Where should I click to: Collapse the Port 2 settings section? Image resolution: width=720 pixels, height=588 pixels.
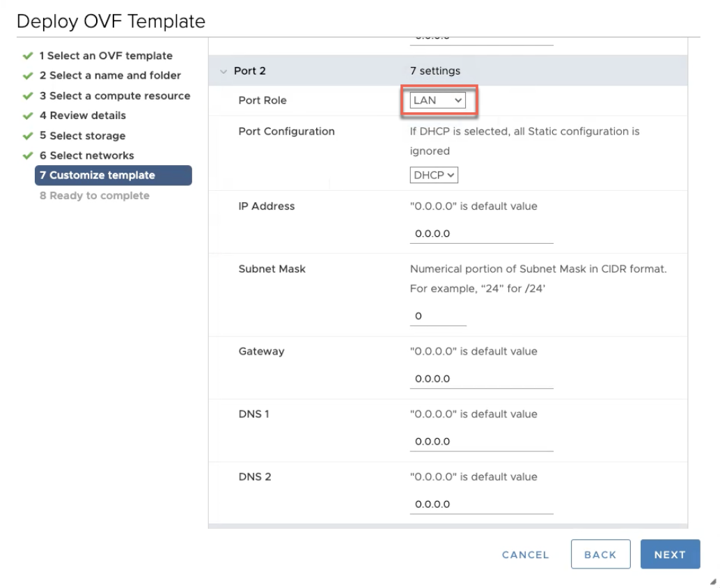point(224,71)
